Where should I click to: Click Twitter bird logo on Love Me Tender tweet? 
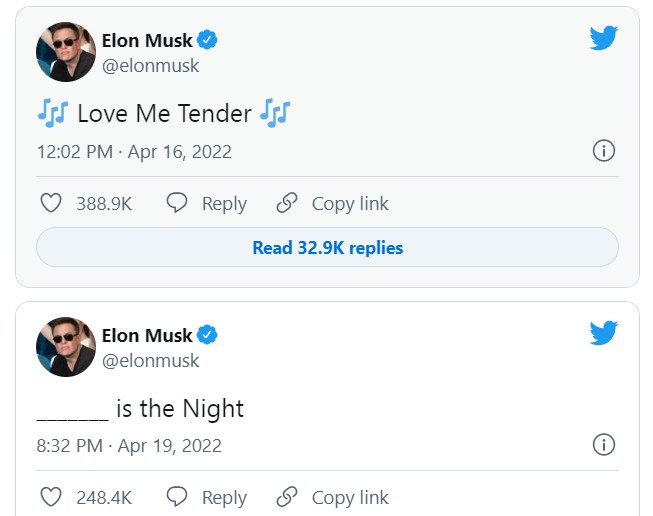pos(603,39)
